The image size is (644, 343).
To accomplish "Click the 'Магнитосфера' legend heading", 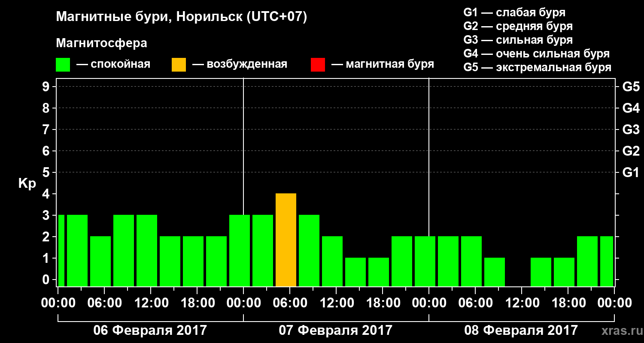I will (x=102, y=43).
